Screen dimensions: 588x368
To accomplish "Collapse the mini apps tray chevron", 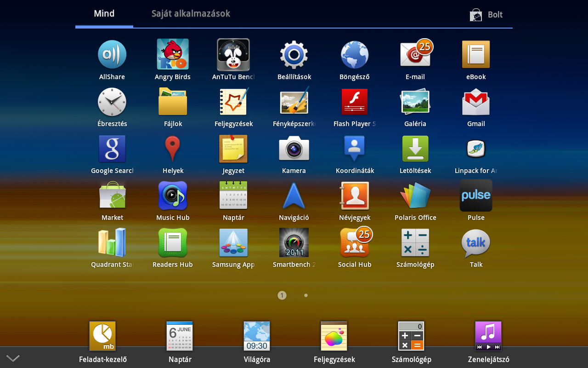I will click(13, 358).
